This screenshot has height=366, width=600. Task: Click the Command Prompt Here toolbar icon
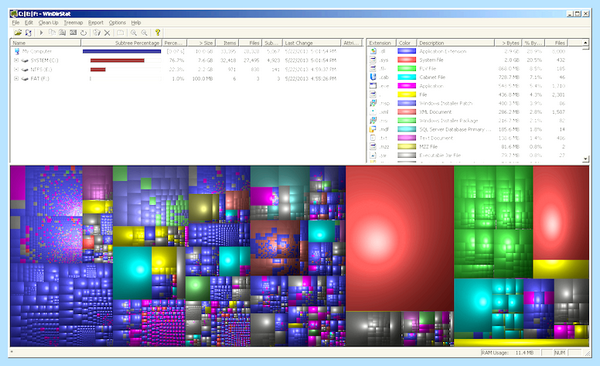click(x=73, y=33)
